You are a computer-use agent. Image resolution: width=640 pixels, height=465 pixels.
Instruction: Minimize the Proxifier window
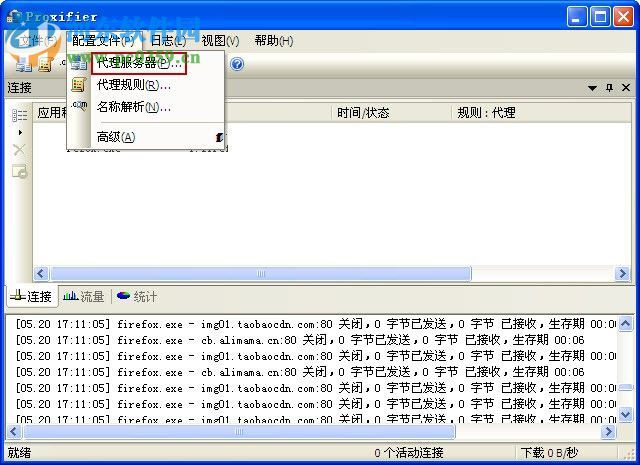577,17
